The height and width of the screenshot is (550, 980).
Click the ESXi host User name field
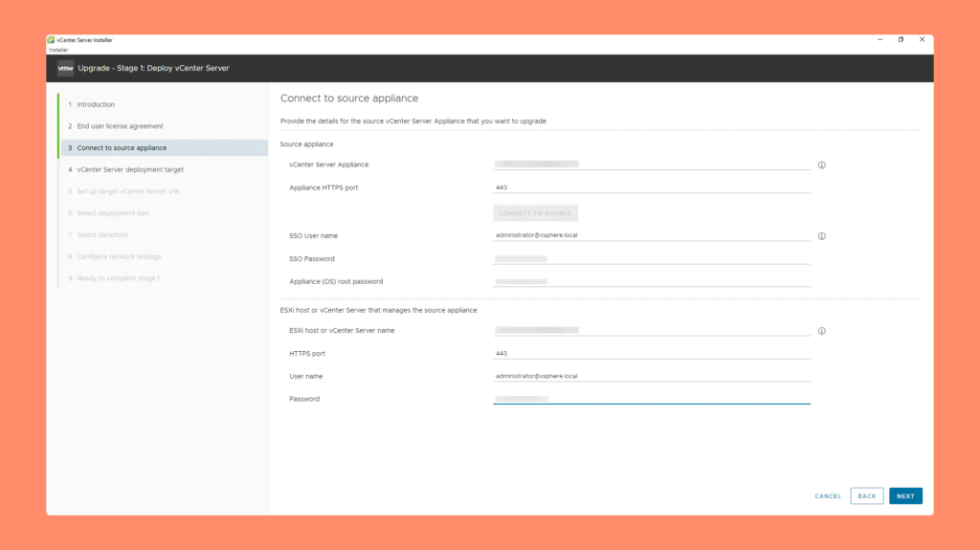click(x=651, y=376)
